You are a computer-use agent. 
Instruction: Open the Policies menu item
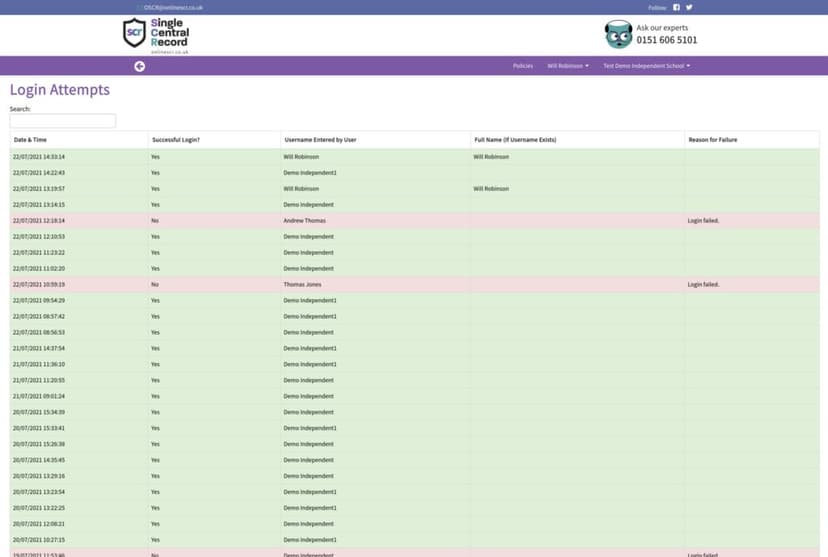pos(522,66)
